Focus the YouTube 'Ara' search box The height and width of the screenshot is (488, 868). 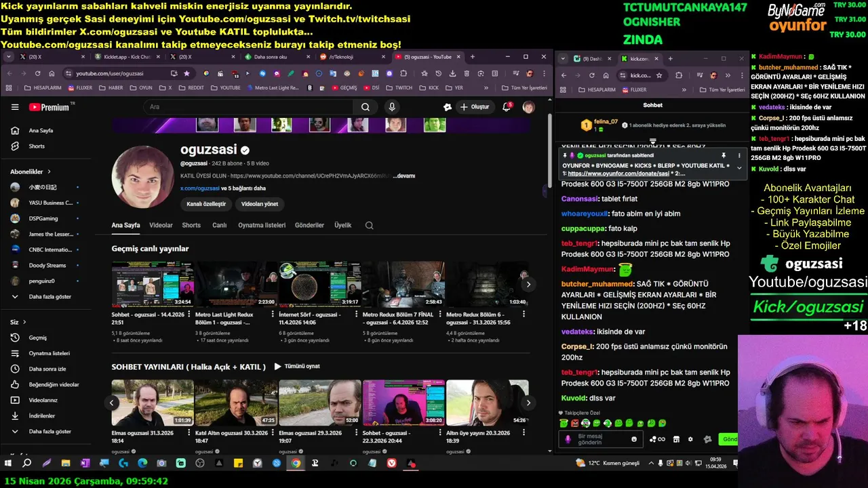(248, 106)
